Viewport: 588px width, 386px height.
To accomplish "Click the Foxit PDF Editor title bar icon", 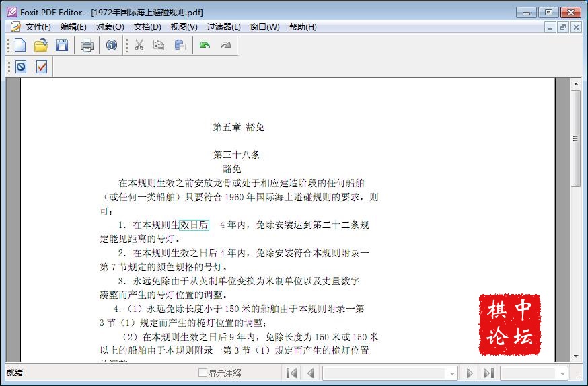I will point(11,12).
